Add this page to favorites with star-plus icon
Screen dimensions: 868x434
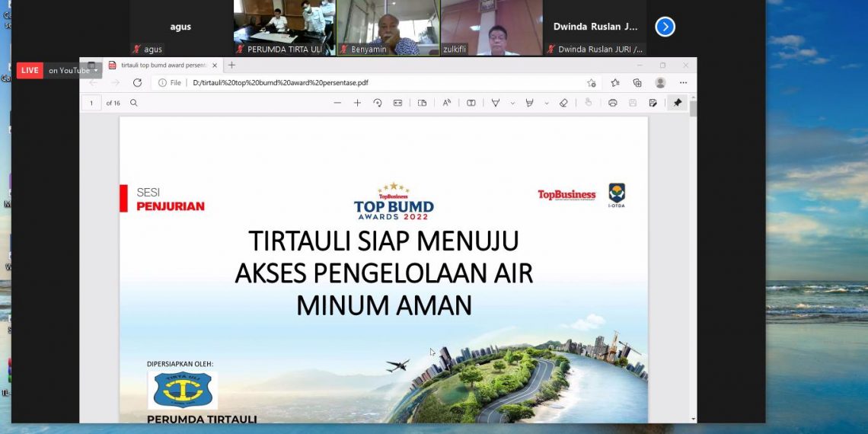pyautogui.click(x=591, y=82)
